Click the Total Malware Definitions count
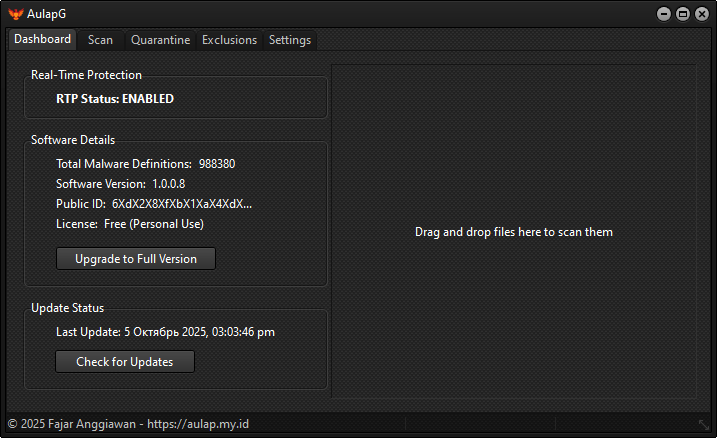Screen dimensions: 717x438 [x=217, y=164]
